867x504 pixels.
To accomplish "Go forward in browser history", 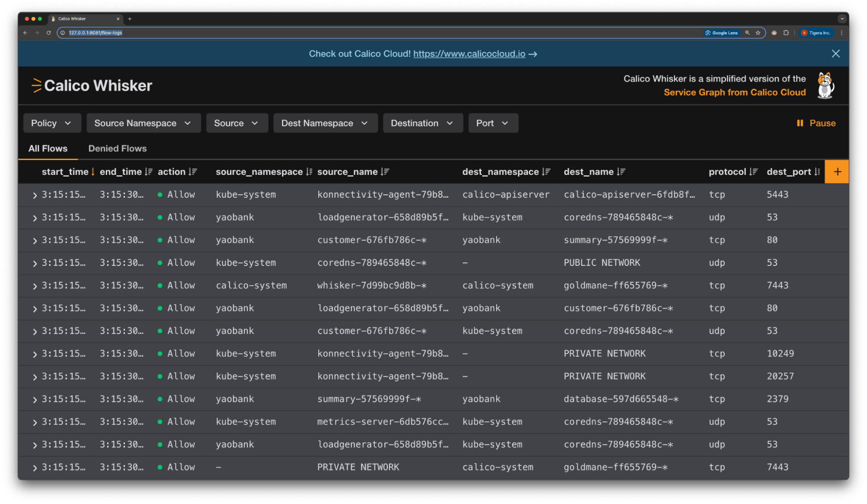I will click(x=37, y=33).
